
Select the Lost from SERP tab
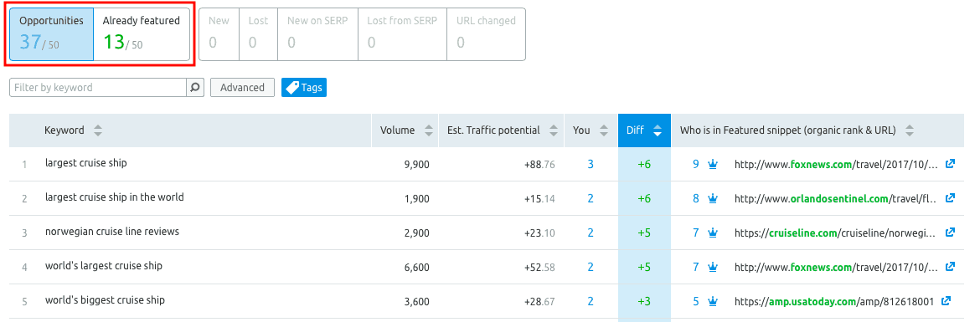402,34
